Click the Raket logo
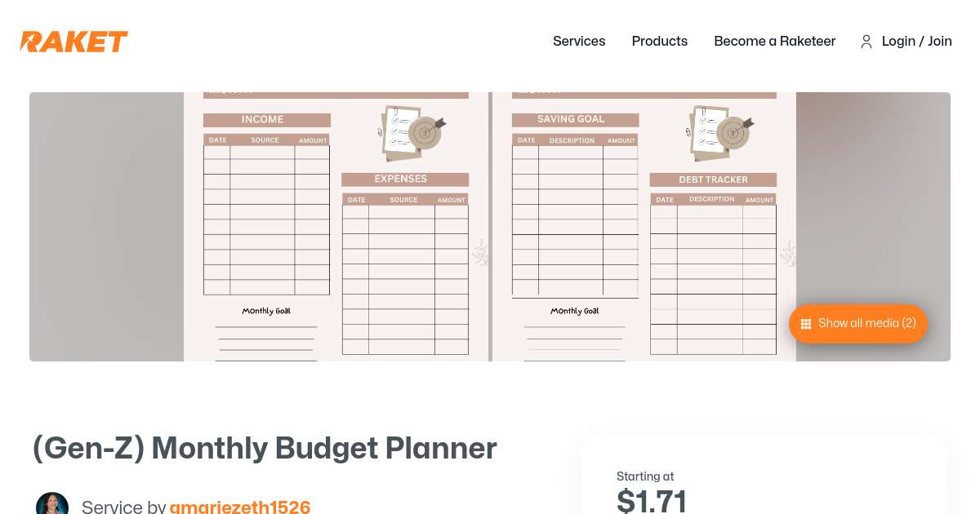This screenshot has height=514, width=980. pos(73,41)
